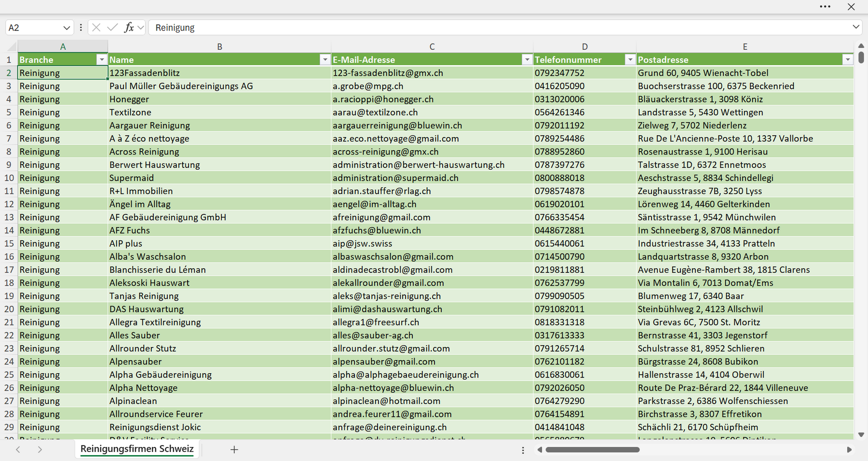This screenshot has height=461, width=868.
Task: Click the formula bar cancel X icon
Action: click(x=96, y=28)
